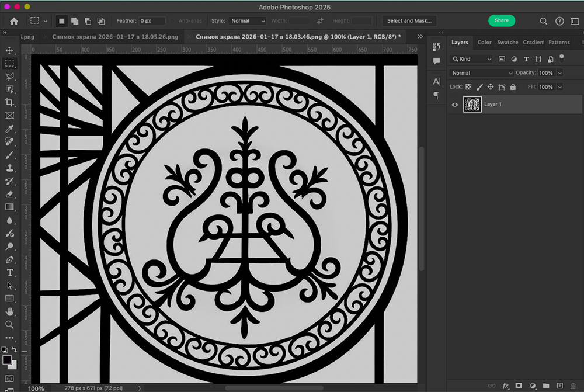The image size is (584, 392).
Task: Open the marquee Style dropdown
Action: pos(247,21)
